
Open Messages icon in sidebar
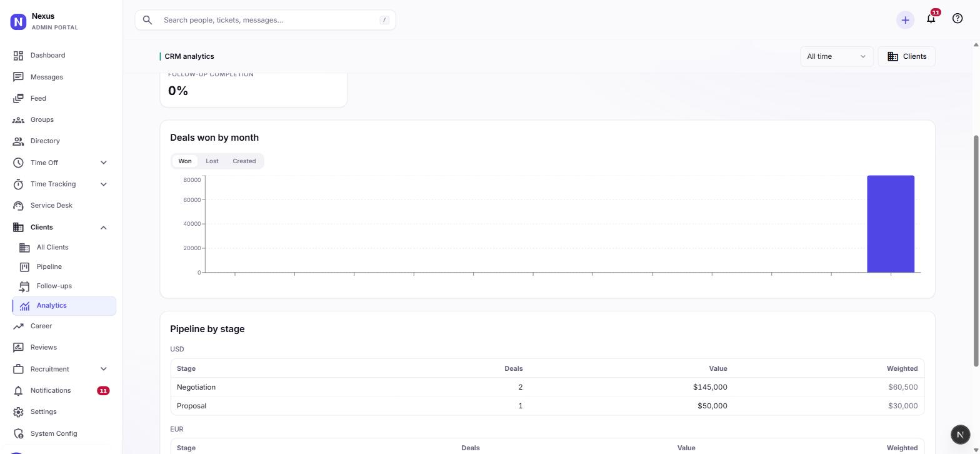point(18,77)
